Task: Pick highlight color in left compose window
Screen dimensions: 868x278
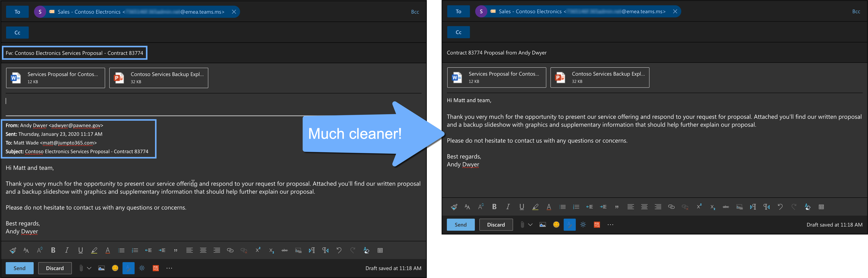Action: coord(94,250)
